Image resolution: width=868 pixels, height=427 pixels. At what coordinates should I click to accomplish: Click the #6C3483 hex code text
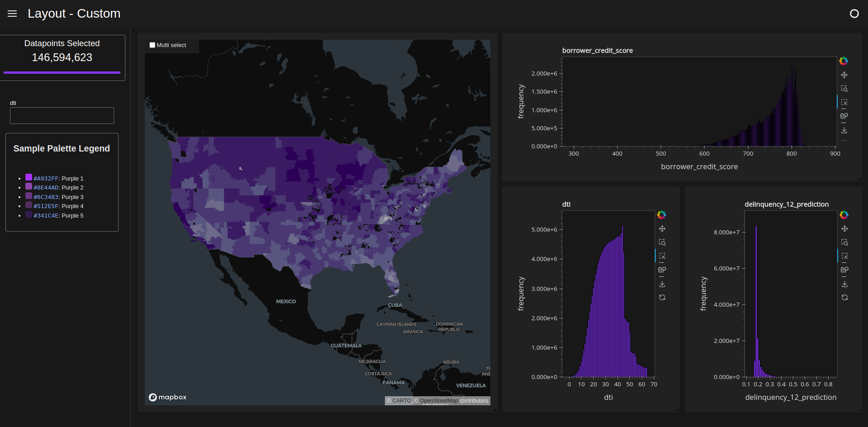(x=46, y=197)
